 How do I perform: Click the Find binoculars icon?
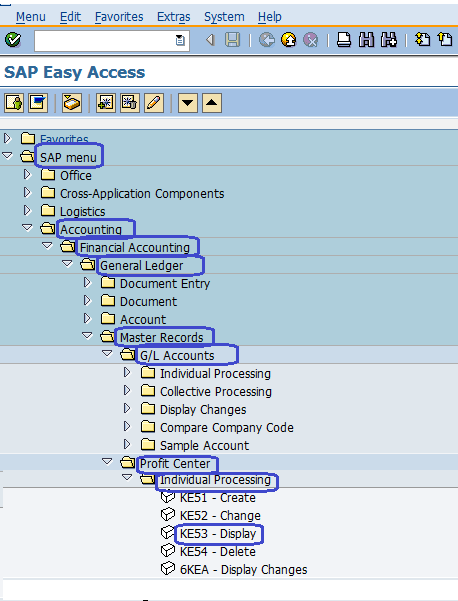366,40
